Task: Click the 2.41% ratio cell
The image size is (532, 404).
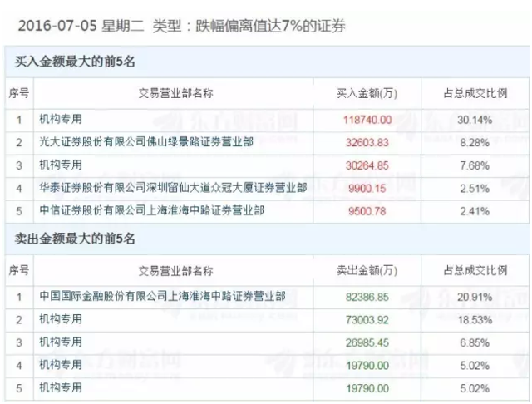Action: tap(475, 211)
